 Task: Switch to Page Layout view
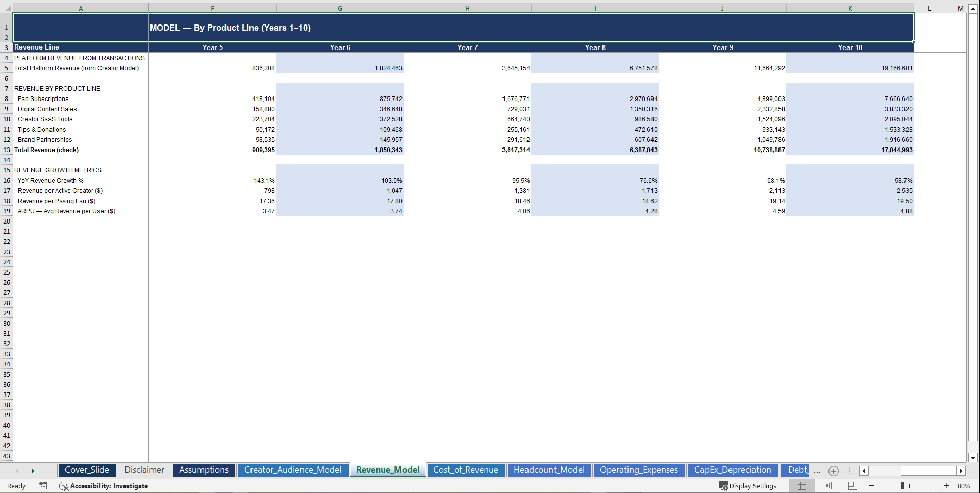point(826,486)
